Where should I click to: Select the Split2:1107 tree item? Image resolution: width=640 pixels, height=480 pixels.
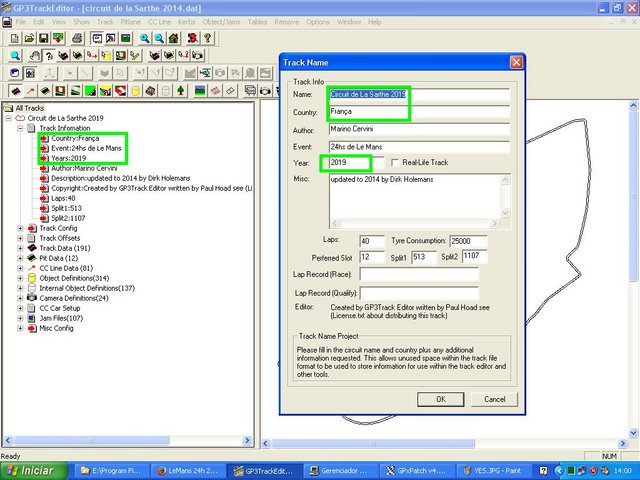tap(68, 218)
